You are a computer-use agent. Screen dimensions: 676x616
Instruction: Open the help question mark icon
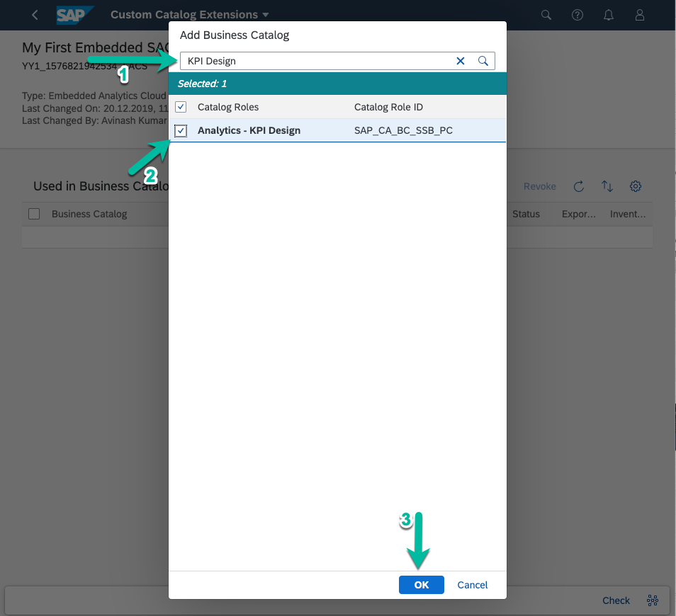tap(578, 15)
